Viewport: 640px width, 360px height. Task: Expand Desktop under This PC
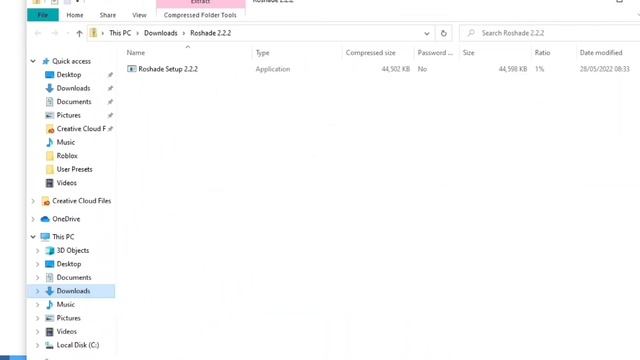click(x=38, y=264)
